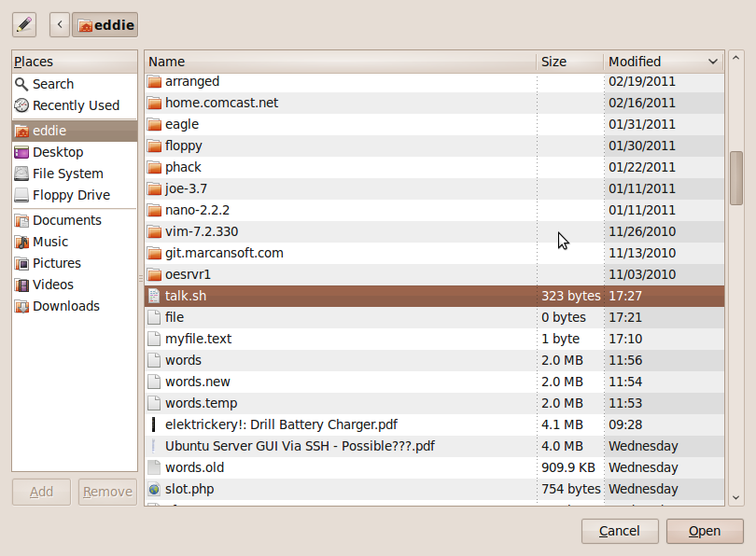Sort by the Modified column header
The height and width of the screenshot is (556, 756).
click(664, 62)
